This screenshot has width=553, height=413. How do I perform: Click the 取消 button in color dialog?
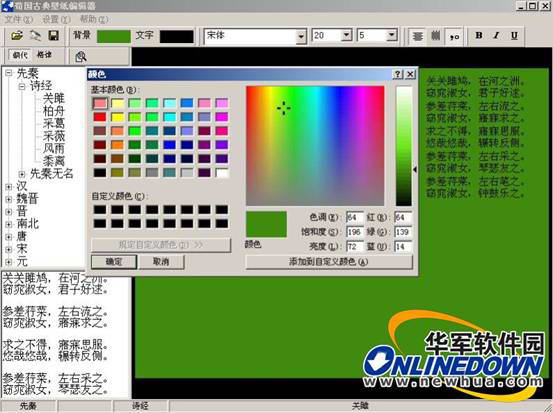161,262
